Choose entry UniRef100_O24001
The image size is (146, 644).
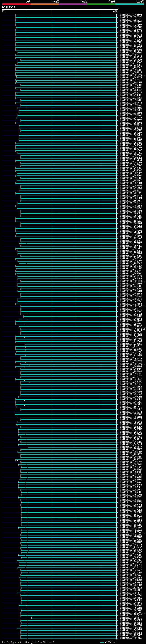point(131,289)
